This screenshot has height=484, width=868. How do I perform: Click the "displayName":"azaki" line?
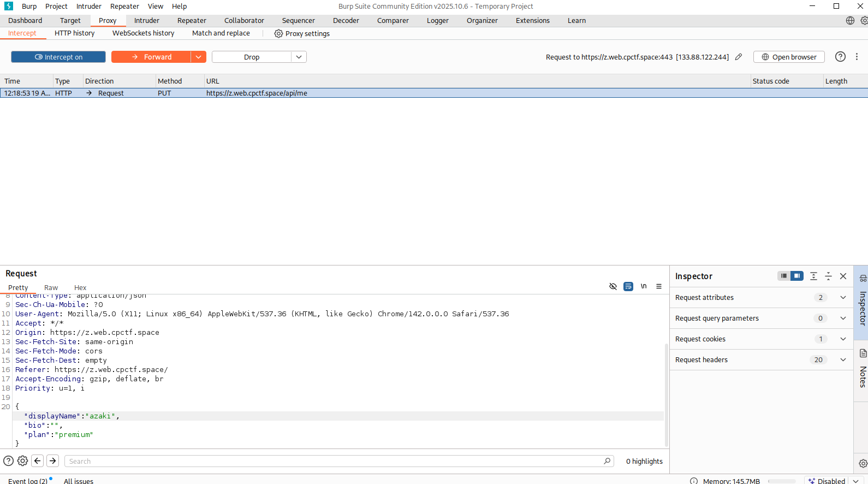[x=72, y=416]
